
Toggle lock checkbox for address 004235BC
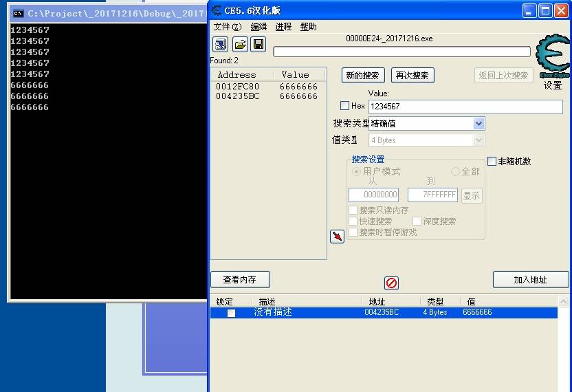[x=231, y=313]
